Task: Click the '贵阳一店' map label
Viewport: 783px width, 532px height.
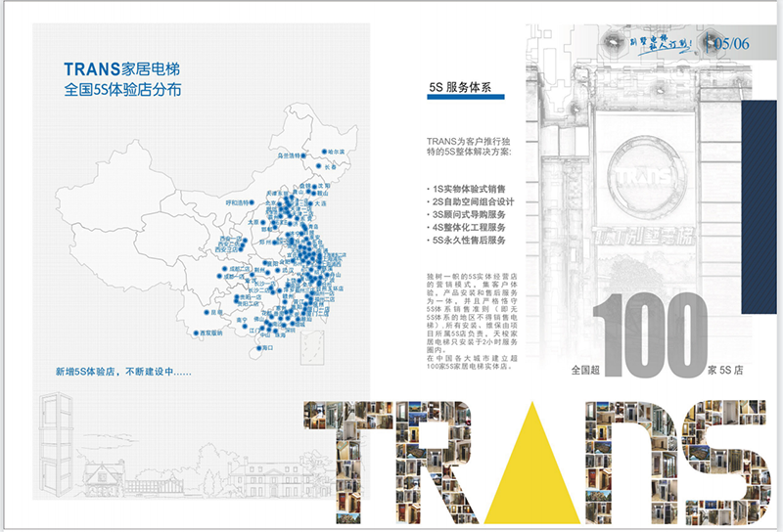Action: tap(251, 297)
